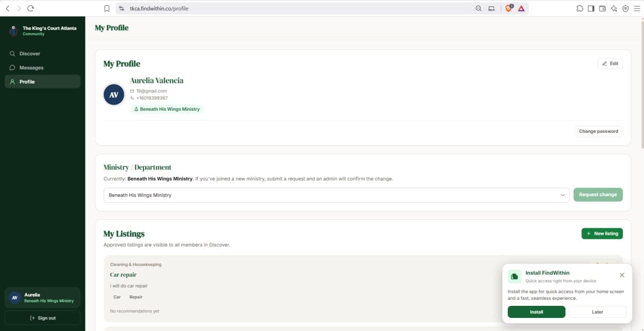Click 'No recommendations yet' text
The image size is (644, 331).
tap(134, 311)
